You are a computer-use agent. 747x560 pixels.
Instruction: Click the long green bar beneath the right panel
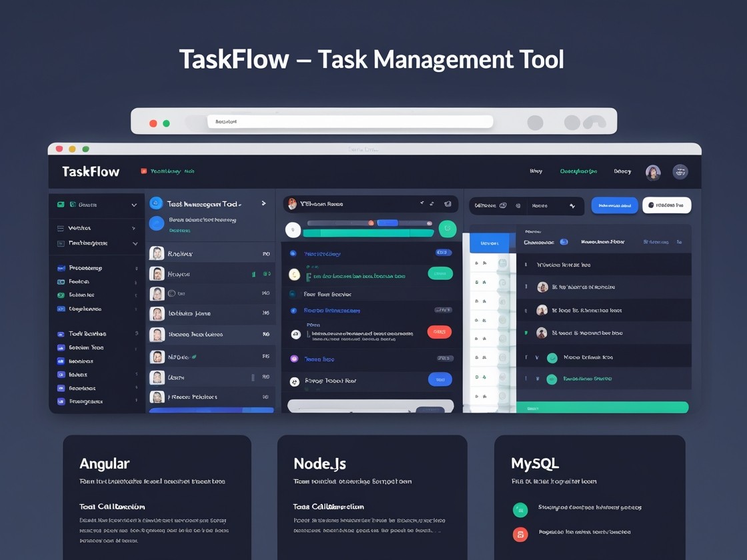pyautogui.click(x=602, y=407)
